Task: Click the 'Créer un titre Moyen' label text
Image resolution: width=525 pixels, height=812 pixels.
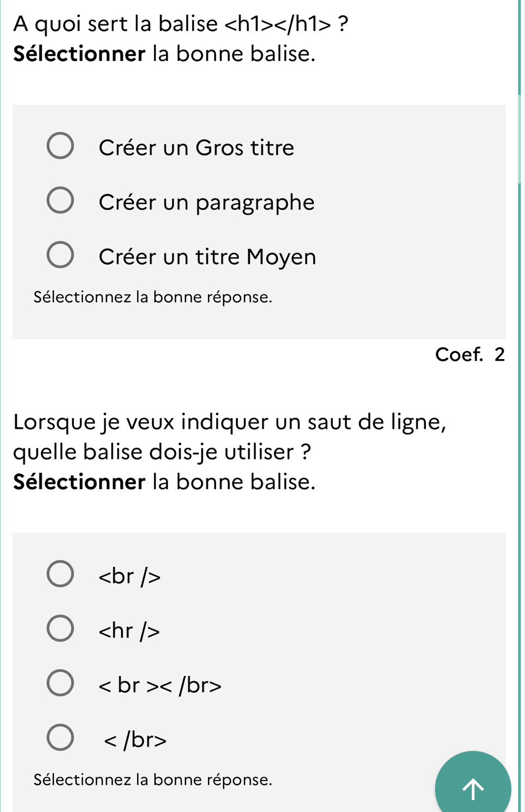Action: (x=207, y=257)
